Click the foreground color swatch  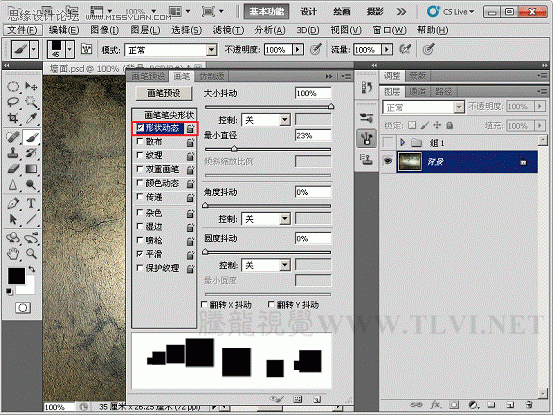click(x=16, y=276)
